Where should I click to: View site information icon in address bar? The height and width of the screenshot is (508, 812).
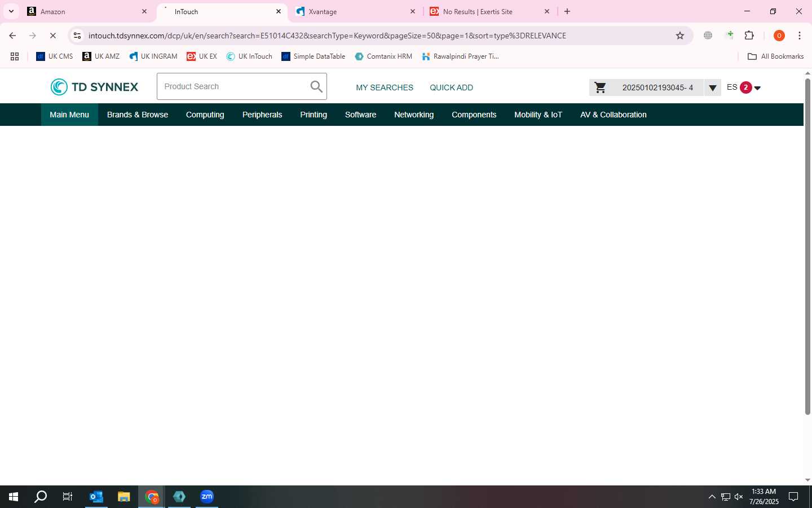(77, 36)
